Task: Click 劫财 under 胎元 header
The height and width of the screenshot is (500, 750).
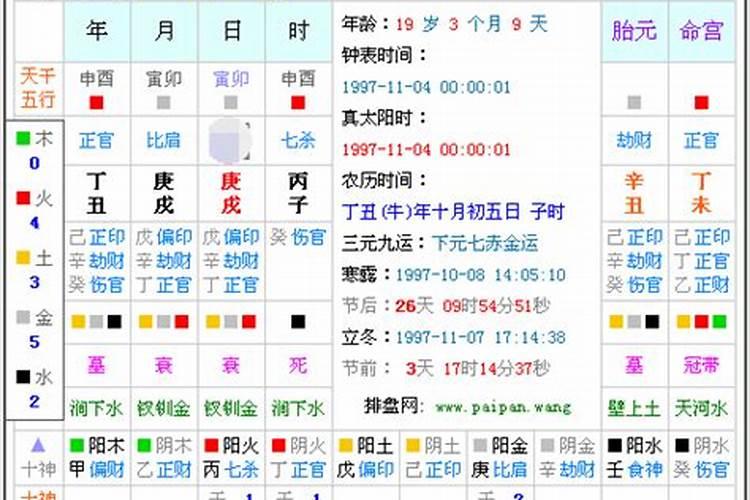Action: point(634,140)
